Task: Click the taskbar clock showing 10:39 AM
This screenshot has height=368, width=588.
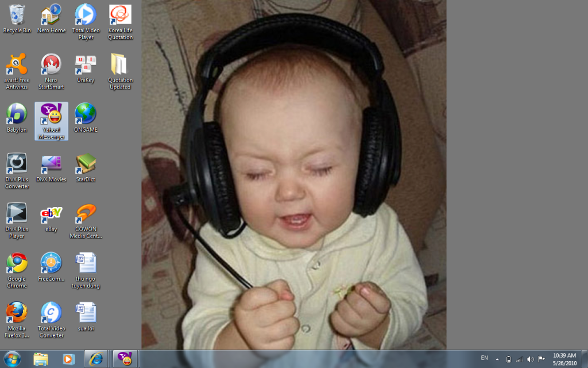Action: pos(564,359)
